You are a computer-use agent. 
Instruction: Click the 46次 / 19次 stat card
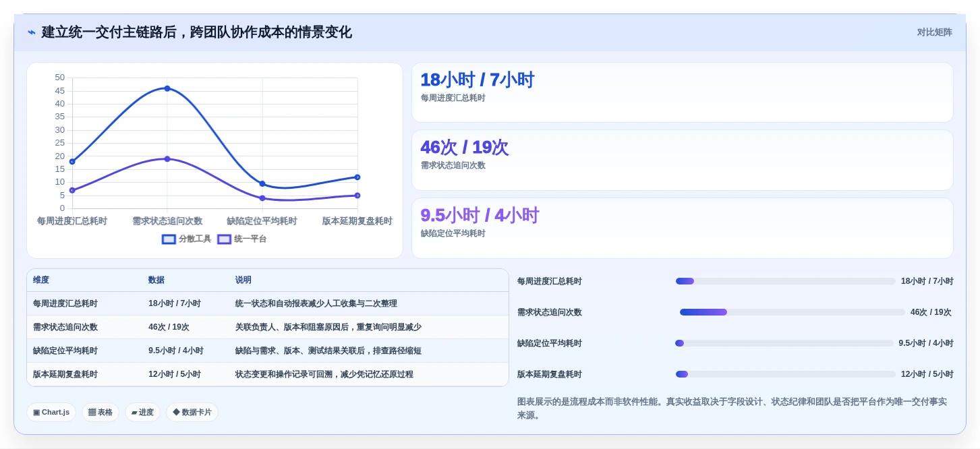683,160
